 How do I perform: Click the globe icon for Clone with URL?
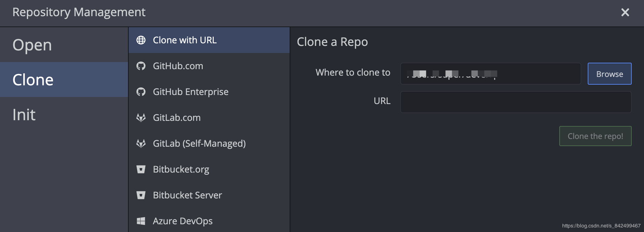(x=141, y=40)
